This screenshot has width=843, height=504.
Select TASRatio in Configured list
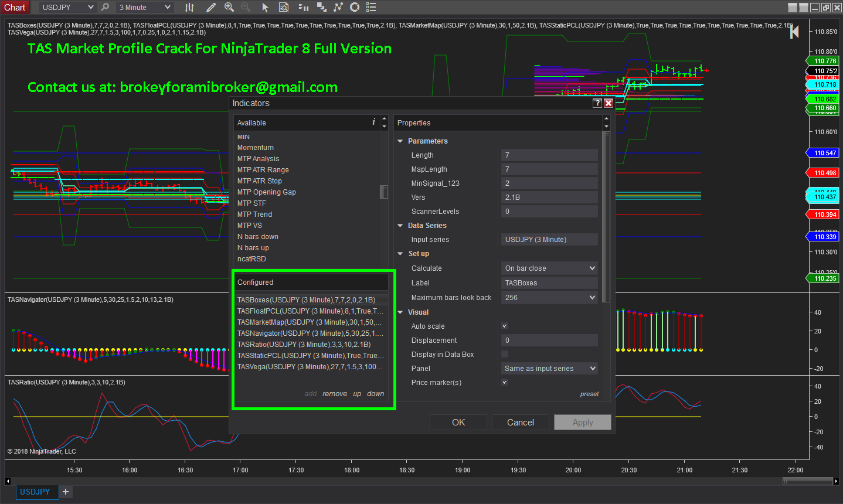click(x=311, y=344)
